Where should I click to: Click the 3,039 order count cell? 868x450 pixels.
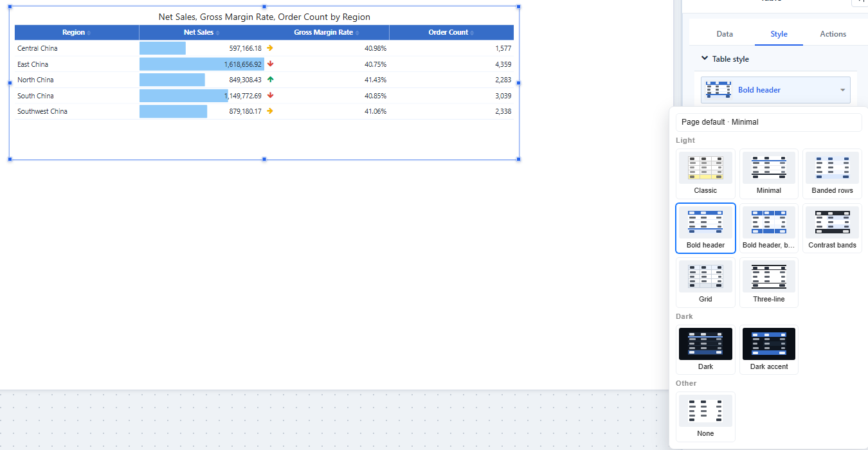pyautogui.click(x=503, y=96)
